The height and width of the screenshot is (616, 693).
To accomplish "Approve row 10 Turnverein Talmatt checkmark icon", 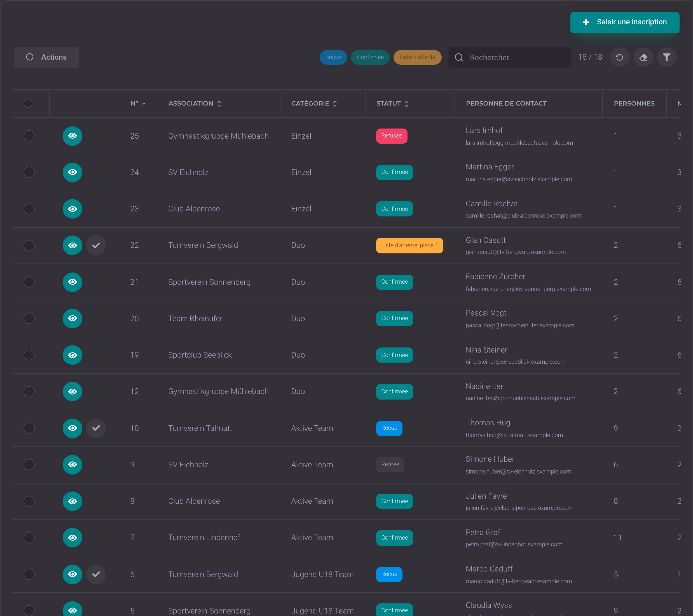I will tap(96, 428).
